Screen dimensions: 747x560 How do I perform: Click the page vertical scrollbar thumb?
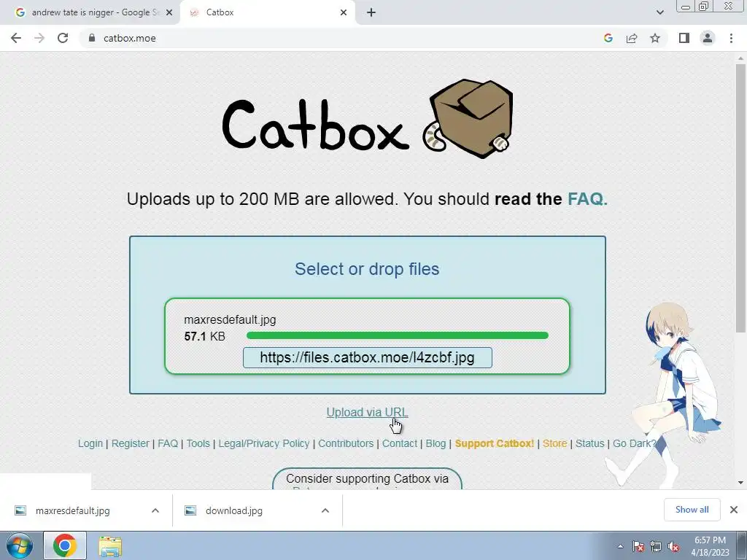point(740,198)
